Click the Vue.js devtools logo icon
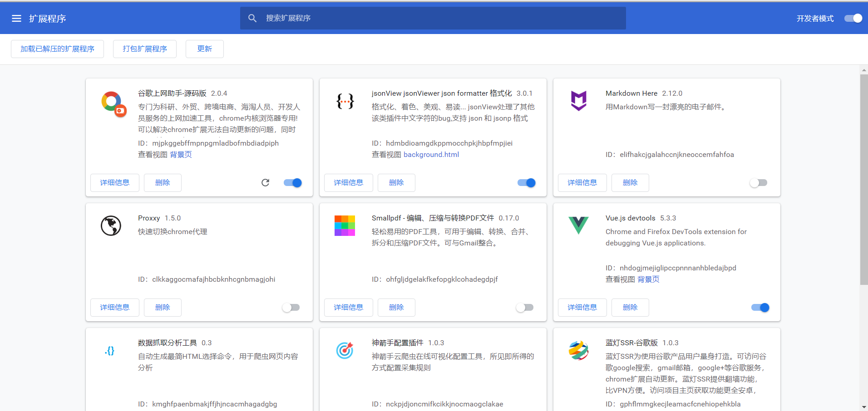 tap(578, 225)
